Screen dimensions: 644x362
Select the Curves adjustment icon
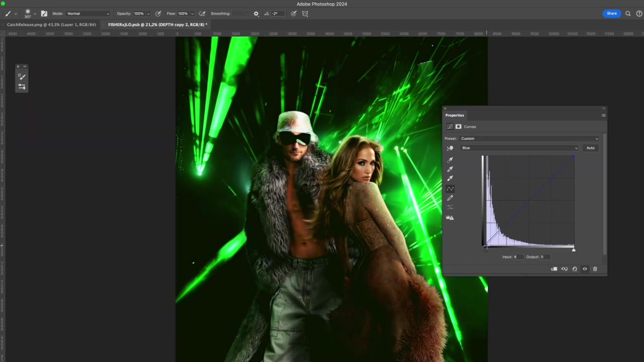(x=450, y=127)
